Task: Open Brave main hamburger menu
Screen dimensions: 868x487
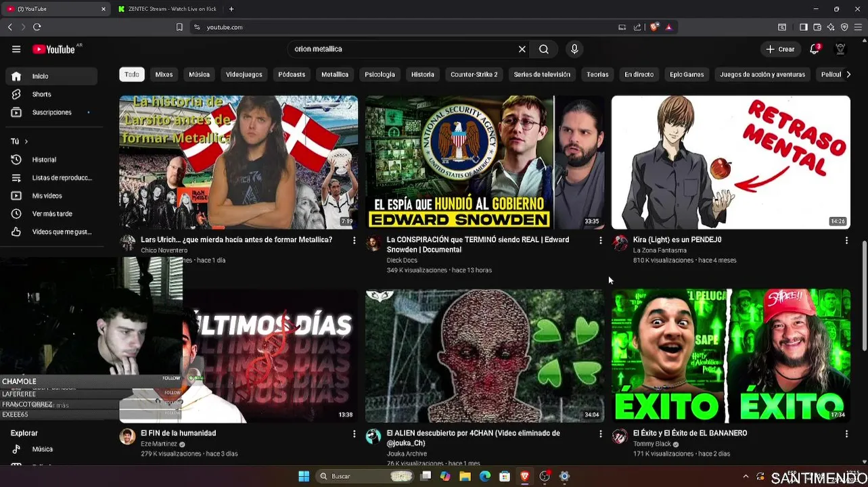Action: click(x=858, y=27)
